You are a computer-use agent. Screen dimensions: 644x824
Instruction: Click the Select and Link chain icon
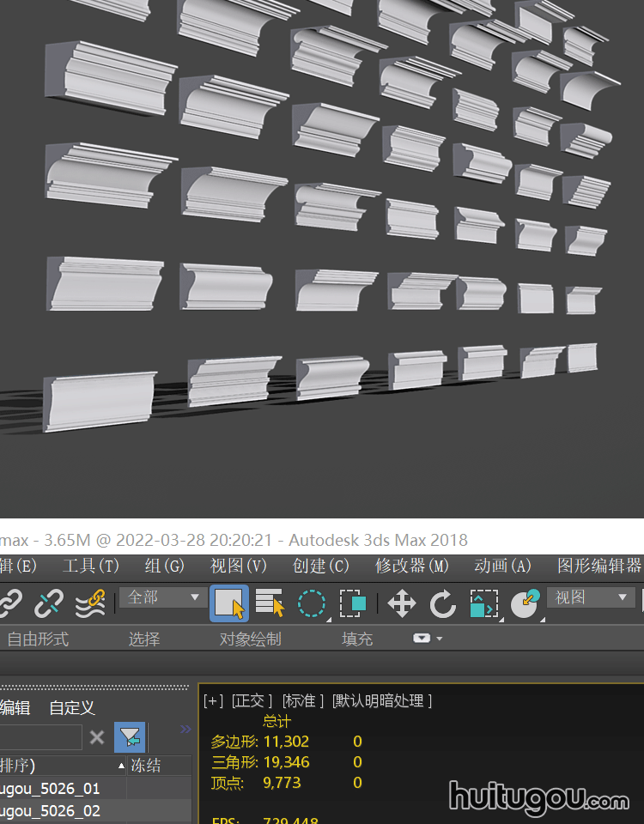coord(9,603)
